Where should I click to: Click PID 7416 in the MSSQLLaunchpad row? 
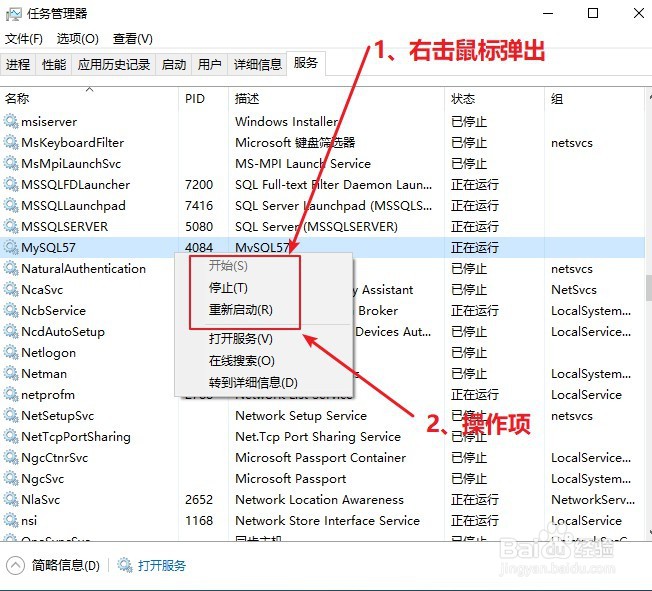tap(199, 205)
